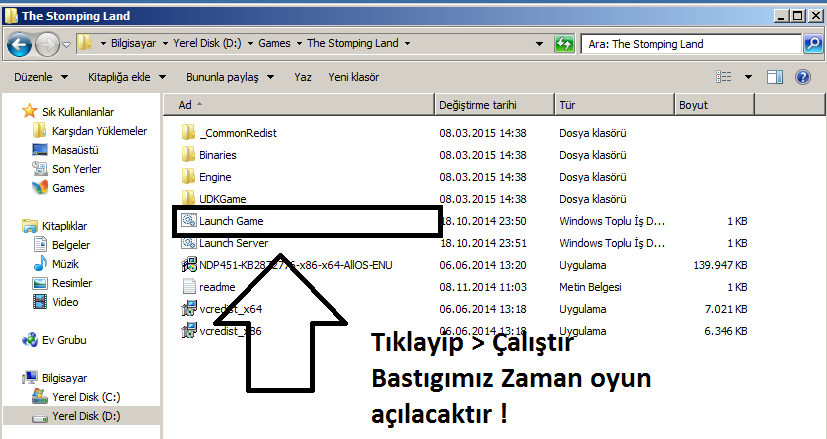Click Bilgisayar node icon in sidebar
The image size is (827, 439).
(30, 378)
